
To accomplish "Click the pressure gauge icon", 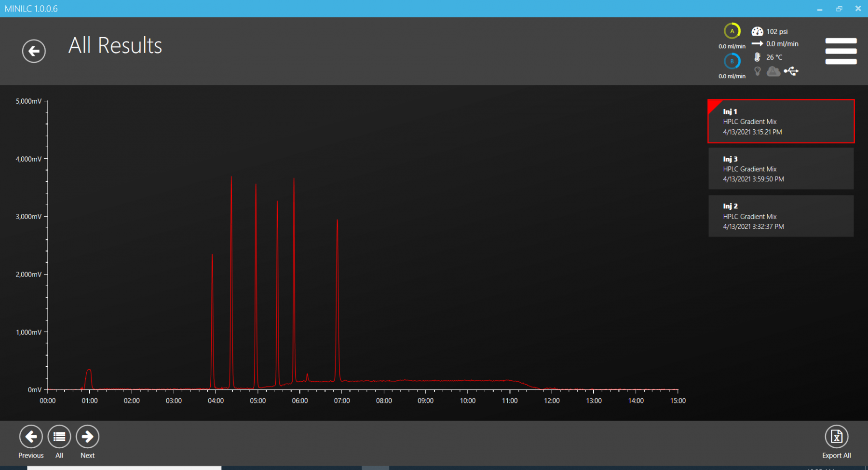I will [757, 31].
